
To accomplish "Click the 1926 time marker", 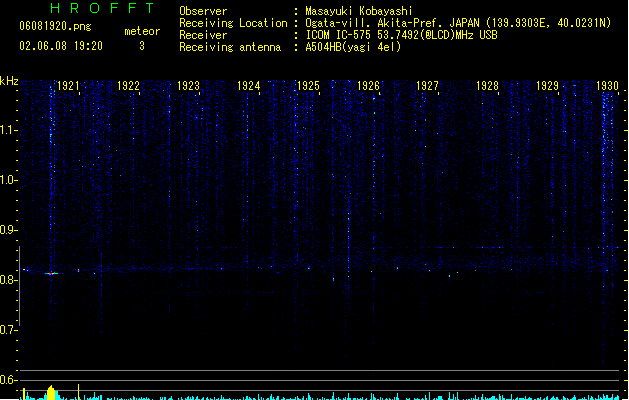I will tap(368, 86).
